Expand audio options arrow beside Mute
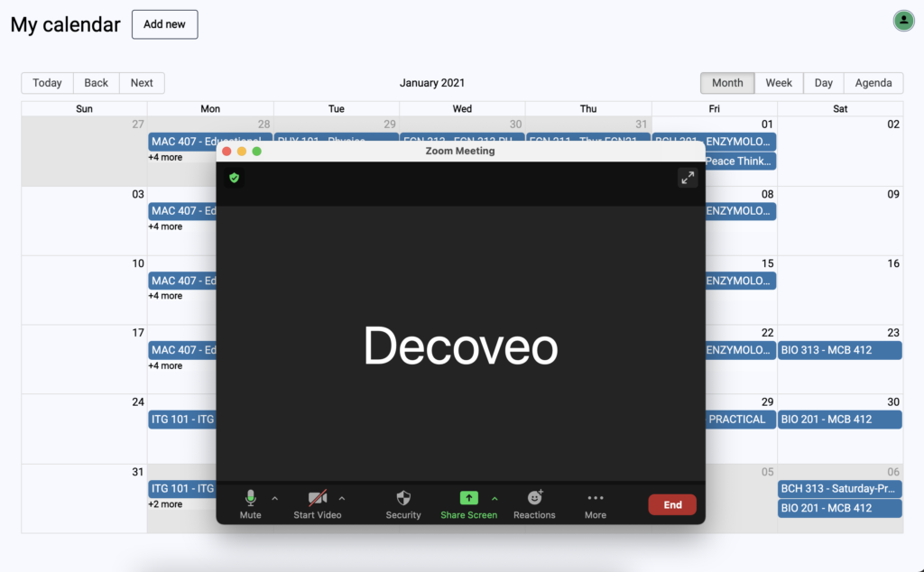This screenshot has height=572, width=924. point(275,498)
